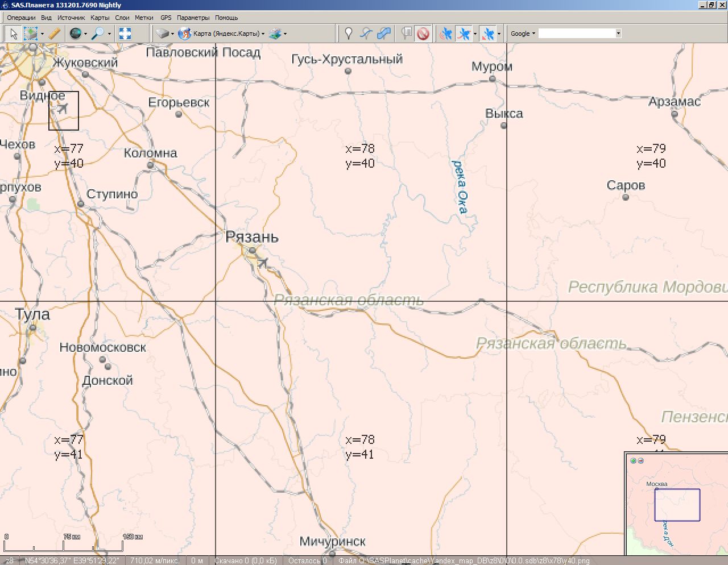Zoom in the minimap with green button
This screenshot has width=728, height=565.
[634, 460]
